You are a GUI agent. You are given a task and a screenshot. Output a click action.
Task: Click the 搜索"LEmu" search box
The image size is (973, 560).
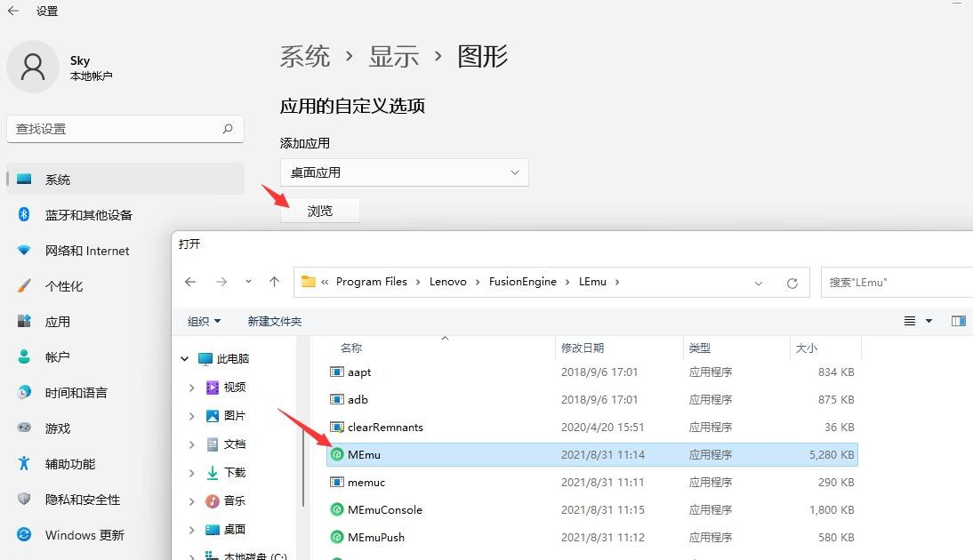coord(897,282)
